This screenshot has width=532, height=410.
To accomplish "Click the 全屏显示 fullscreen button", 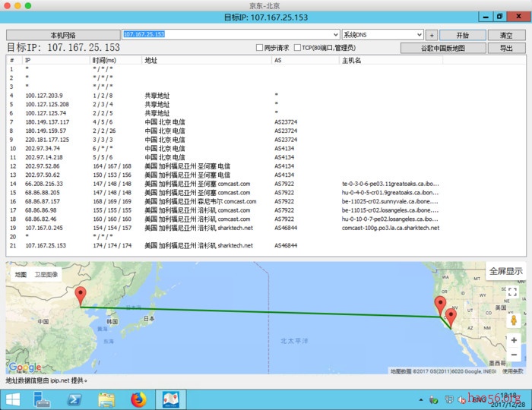I will [x=506, y=271].
